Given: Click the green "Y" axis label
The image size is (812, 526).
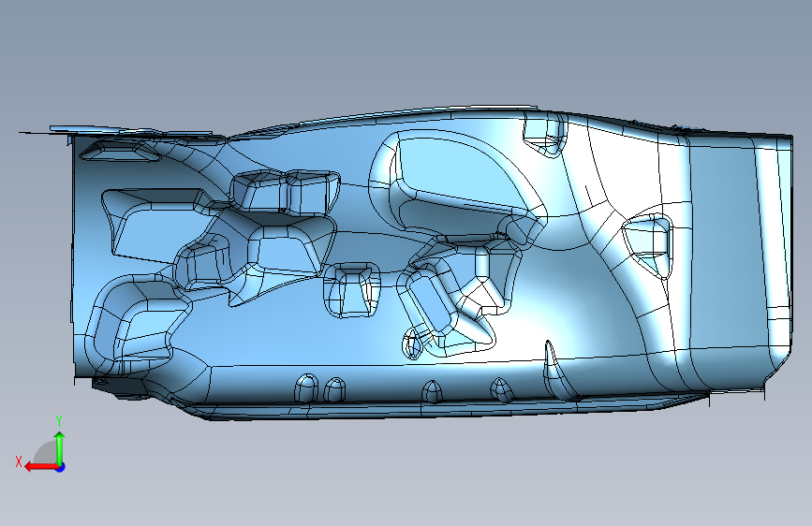Looking at the screenshot, I should pyautogui.click(x=59, y=421).
